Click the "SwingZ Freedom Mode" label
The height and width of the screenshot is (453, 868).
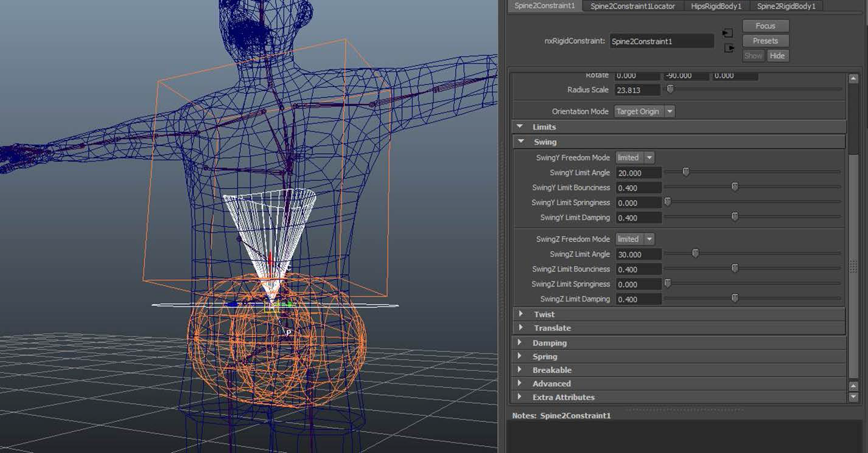(x=573, y=239)
